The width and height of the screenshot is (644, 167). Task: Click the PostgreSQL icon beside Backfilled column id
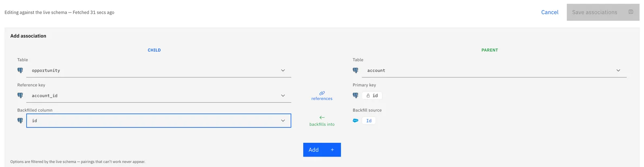click(x=20, y=121)
